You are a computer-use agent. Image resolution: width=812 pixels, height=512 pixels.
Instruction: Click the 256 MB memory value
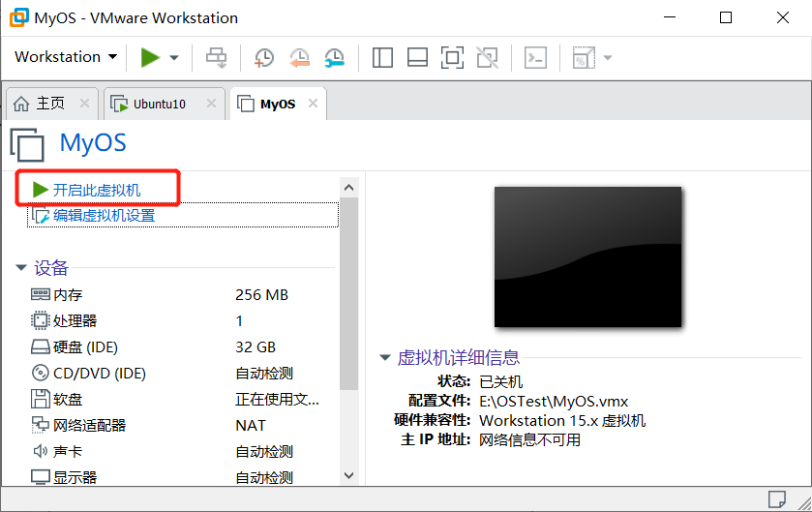coord(261,294)
